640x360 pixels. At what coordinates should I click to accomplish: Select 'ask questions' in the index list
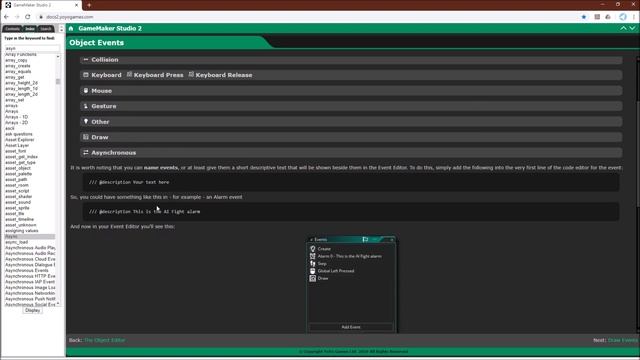(x=18, y=134)
